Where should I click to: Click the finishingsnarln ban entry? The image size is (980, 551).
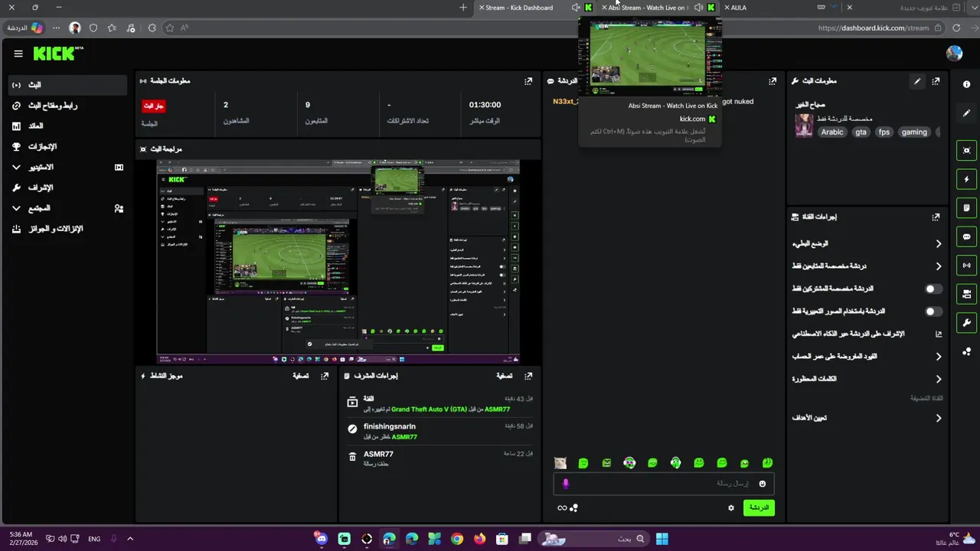(x=439, y=432)
